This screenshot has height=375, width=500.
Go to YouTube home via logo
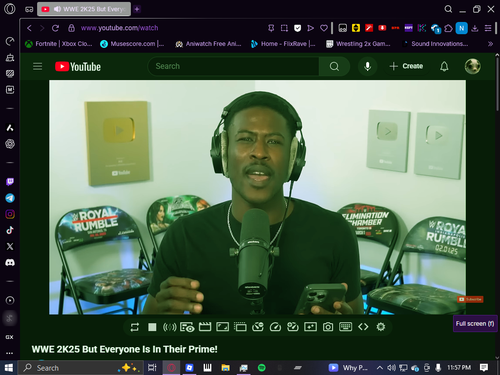tap(78, 67)
